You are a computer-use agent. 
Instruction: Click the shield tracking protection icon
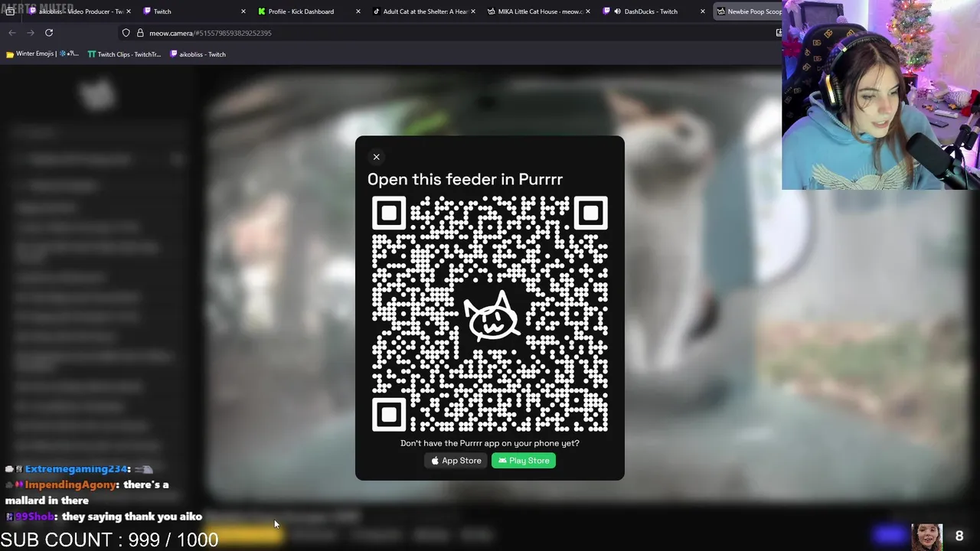coord(126,33)
